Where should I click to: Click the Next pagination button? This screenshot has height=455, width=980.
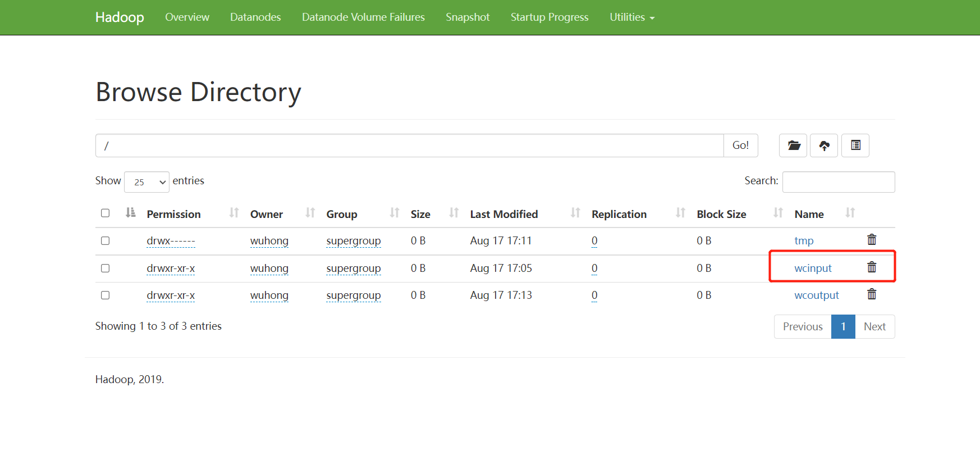tap(874, 326)
